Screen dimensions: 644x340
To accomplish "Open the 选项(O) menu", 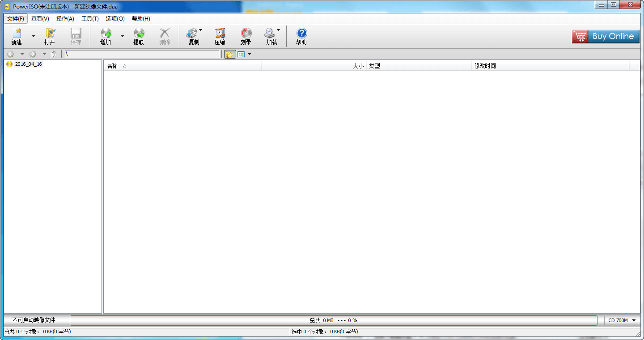I will coord(115,19).
